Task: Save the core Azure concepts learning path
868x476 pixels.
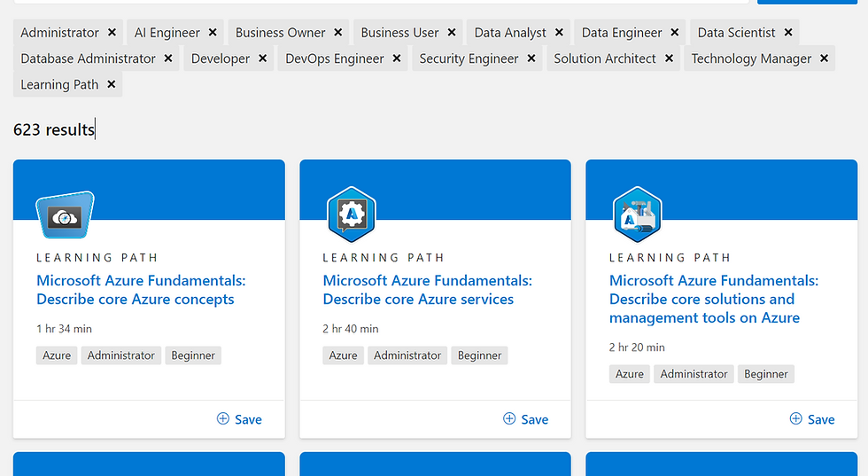Action: pyautogui.click(x=239, y=419)
